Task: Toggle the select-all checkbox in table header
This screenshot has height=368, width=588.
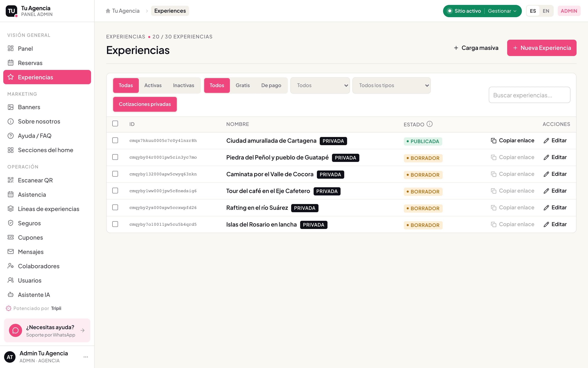Action: (115, 124)
